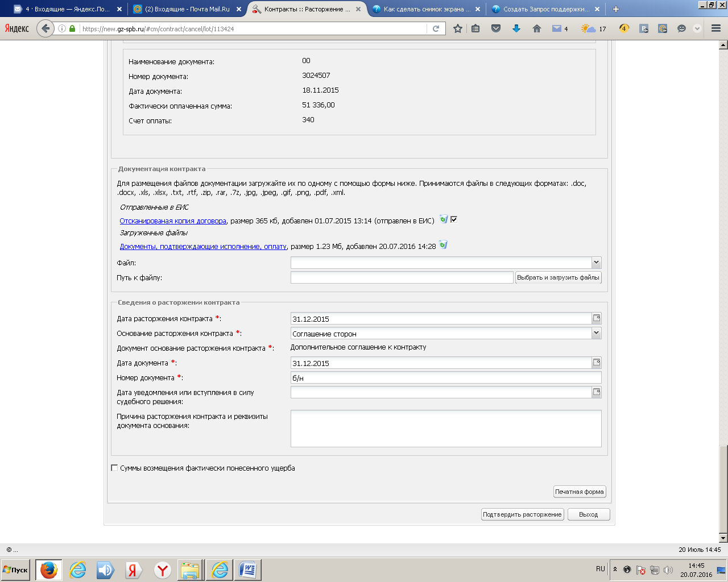
Task: Enable Суммы возмещения фактически понесенного ущерба checkbox
Action: (114, 468)
